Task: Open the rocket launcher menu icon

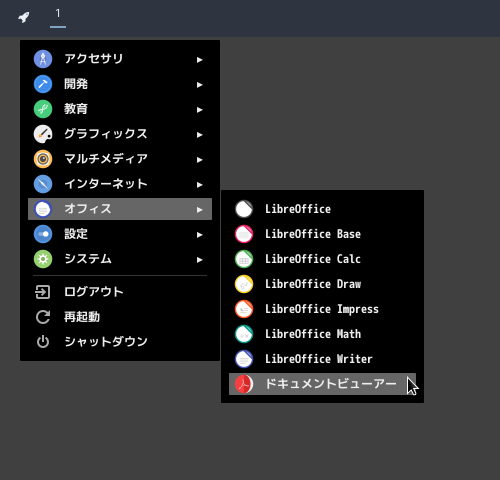Action: click(24, 17)
